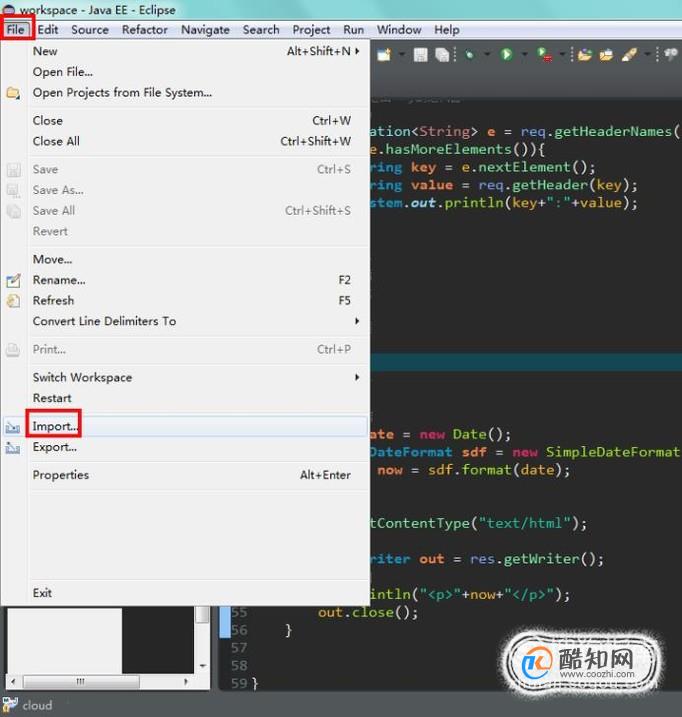
Task: Click the New wizard toolbar icon
Action: (x=384, y=55)
